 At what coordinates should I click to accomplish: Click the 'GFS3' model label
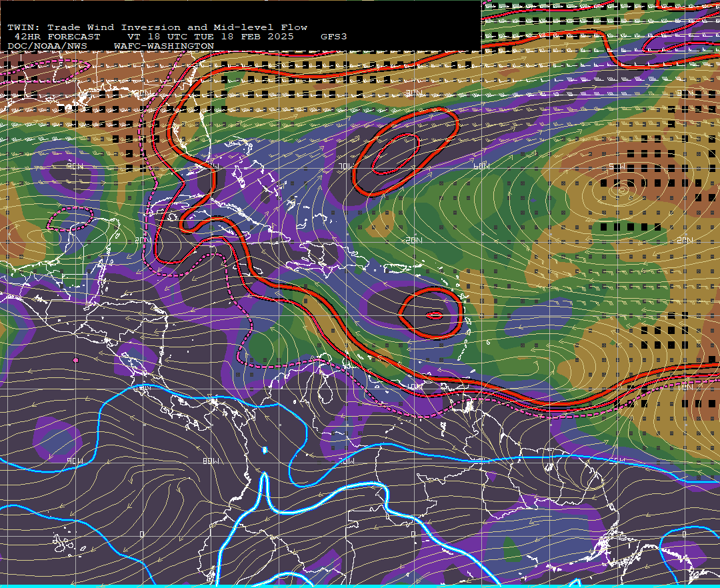coord(334,37)
